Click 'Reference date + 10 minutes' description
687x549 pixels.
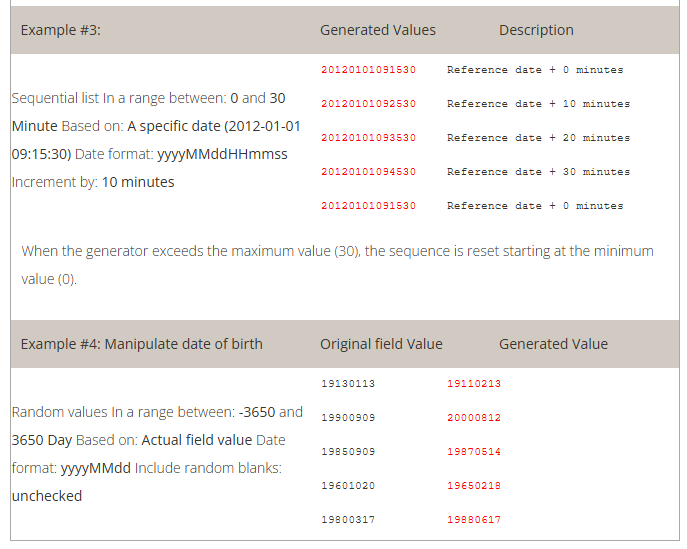[x=538, y=104]
